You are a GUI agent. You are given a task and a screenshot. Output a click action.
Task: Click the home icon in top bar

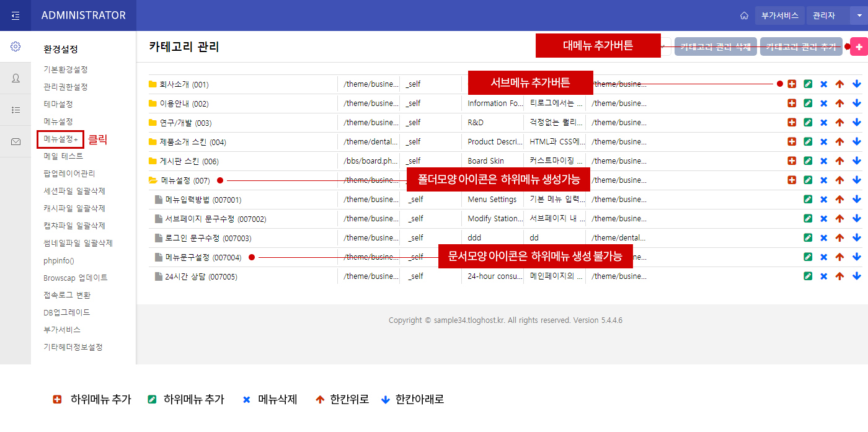tap(744, 15)
